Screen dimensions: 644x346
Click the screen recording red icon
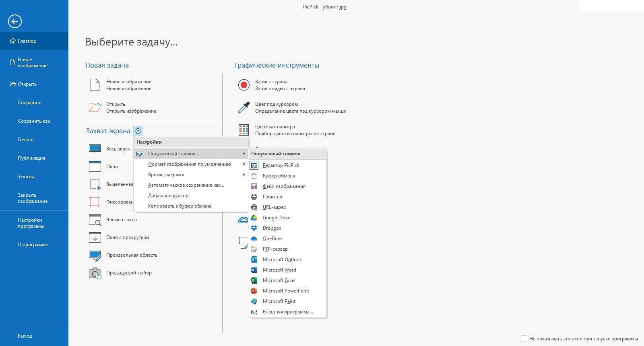pyautogui.click(x=244, y=85)
